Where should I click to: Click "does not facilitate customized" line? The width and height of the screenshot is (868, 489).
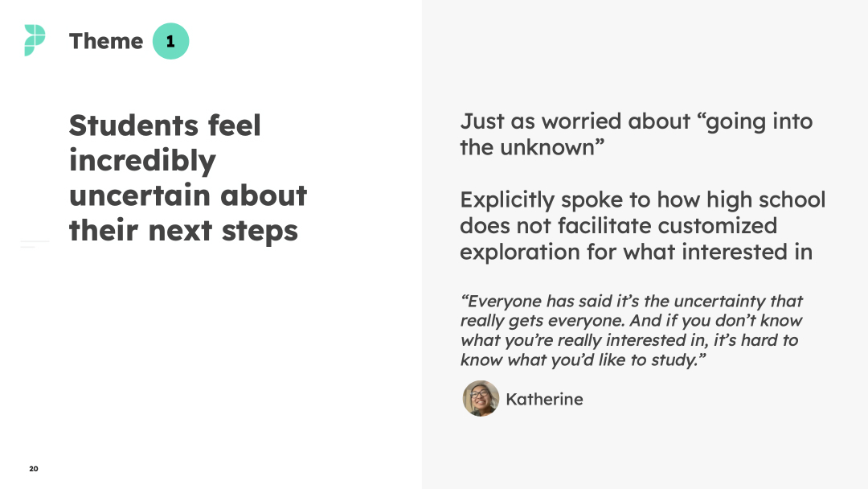coord(618,226)
